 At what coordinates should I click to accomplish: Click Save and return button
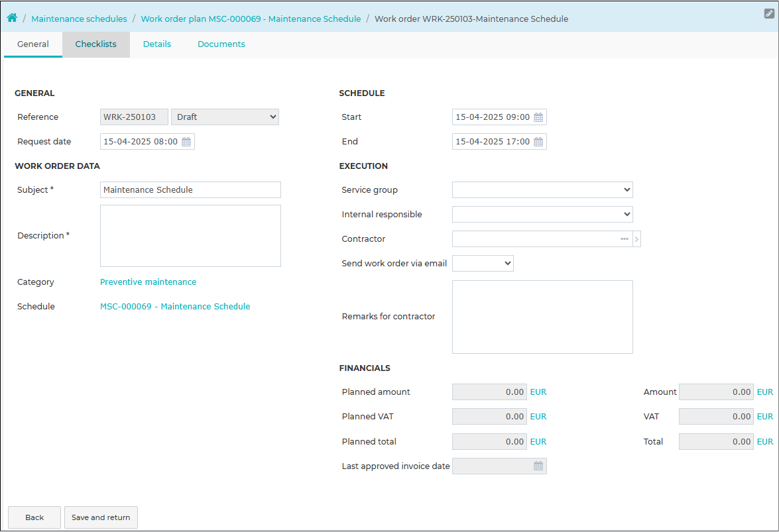tap(101, 517)
